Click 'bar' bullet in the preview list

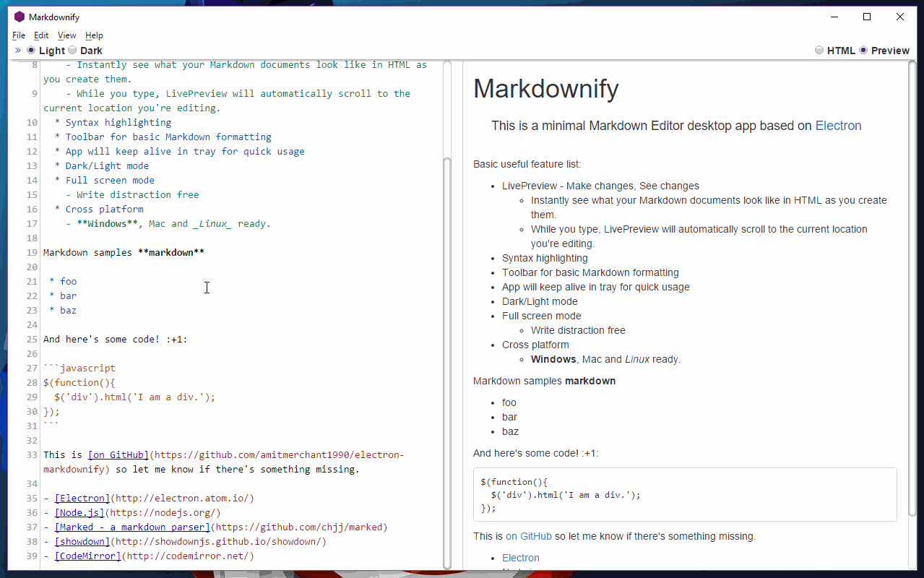tap(509, 417)
